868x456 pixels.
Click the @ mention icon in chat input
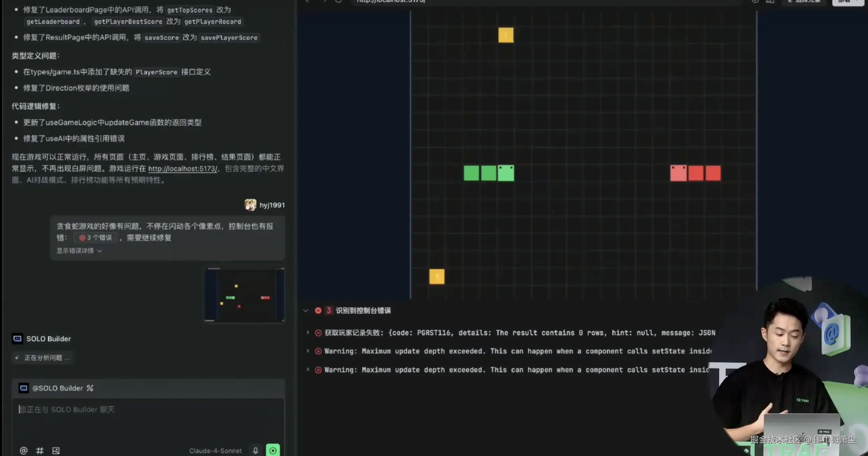(x=24, y=451)
